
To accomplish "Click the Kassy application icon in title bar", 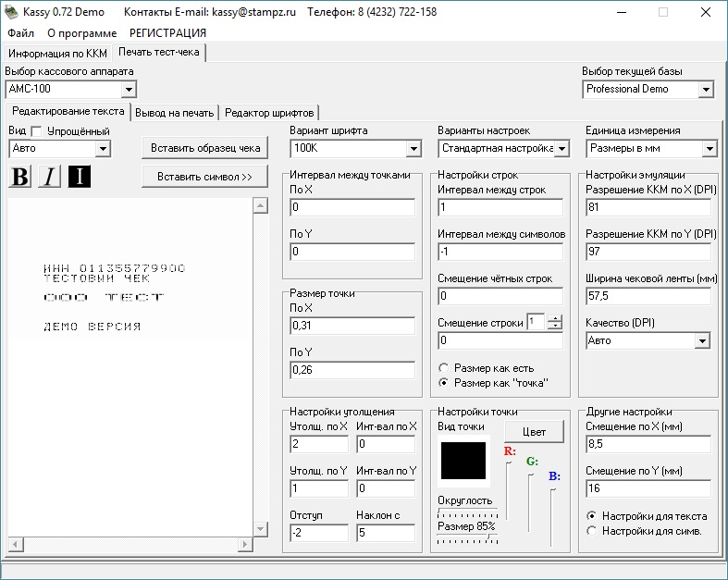I will [x=11, y=12].
